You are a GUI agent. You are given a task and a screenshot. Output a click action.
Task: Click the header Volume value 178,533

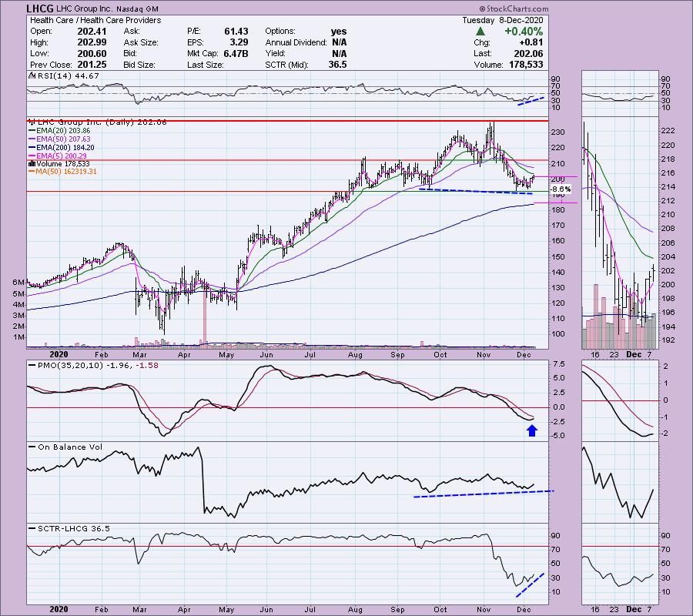tap(525, 65)
